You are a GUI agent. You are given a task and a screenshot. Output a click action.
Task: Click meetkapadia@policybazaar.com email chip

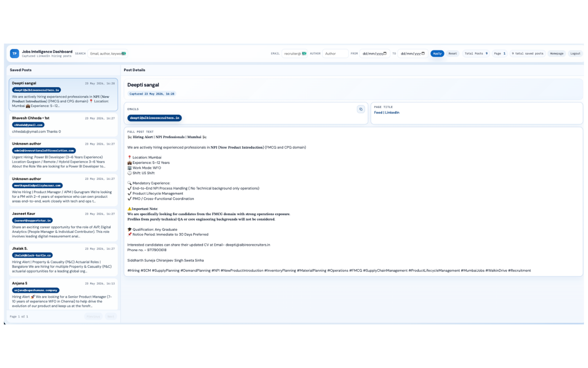coord(38,185)
